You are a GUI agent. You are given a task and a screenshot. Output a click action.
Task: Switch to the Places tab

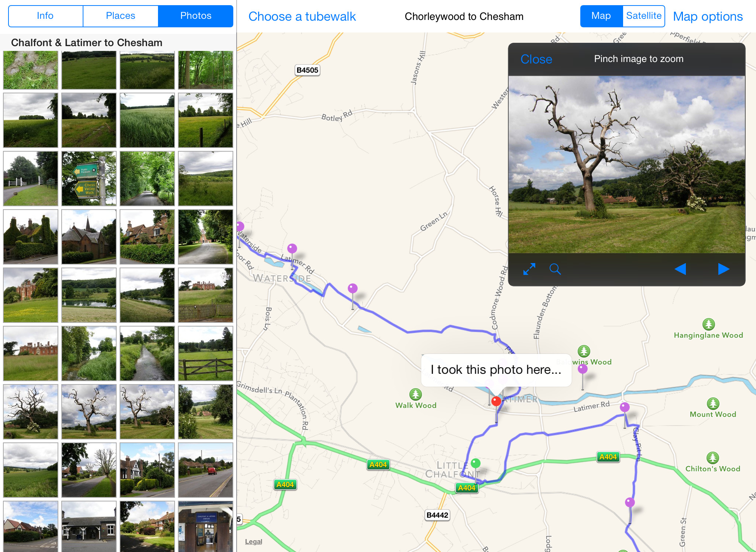point(121,16)
